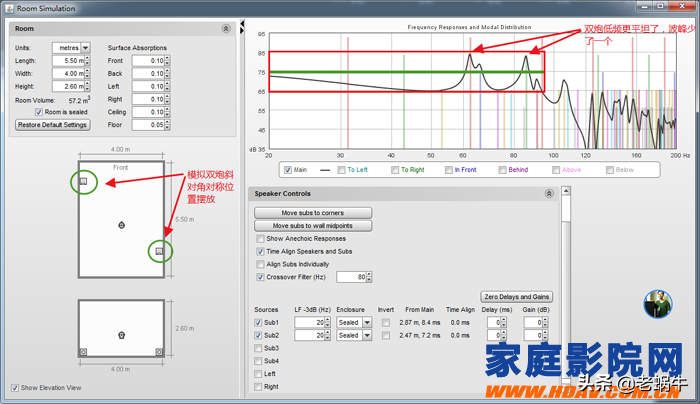Enable the Sub3 source checkbox
This screenshot has height=404, width=700.
(260, 348)
